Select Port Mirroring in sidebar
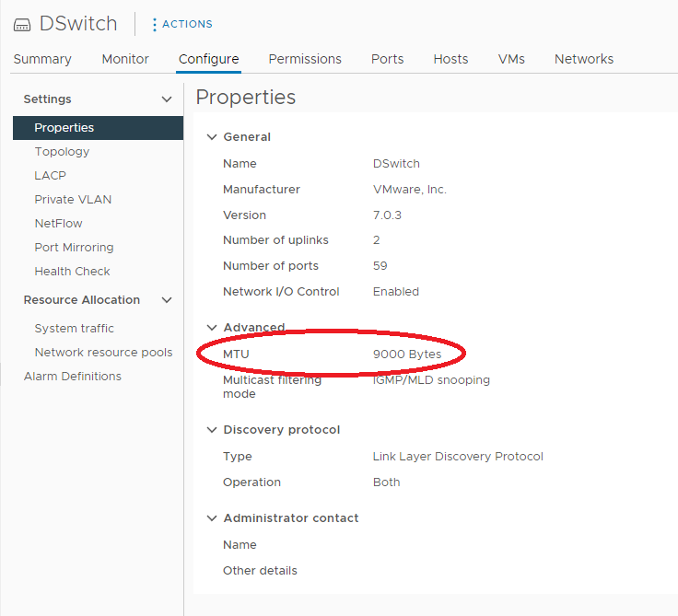This screenshot has height=616, width=678. (74, 248)
